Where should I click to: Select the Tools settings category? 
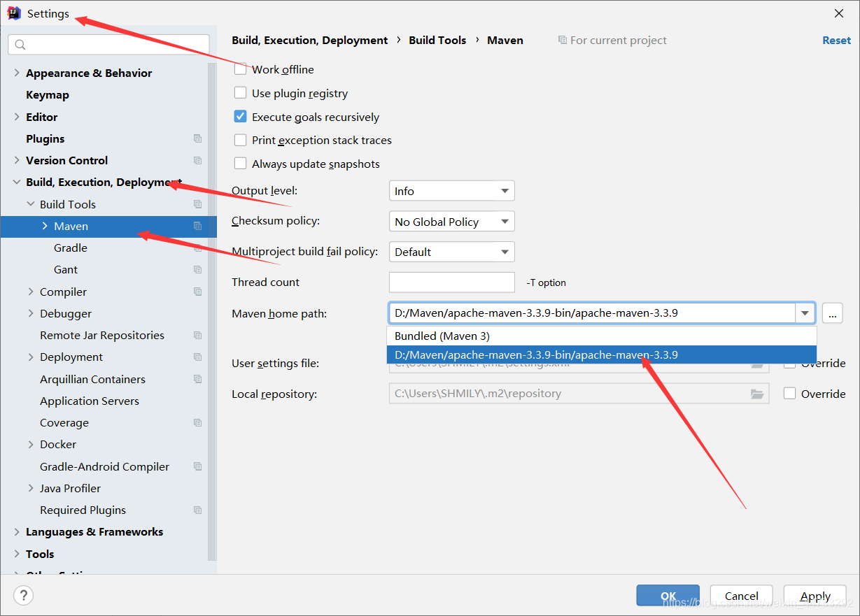coord(40,554)
